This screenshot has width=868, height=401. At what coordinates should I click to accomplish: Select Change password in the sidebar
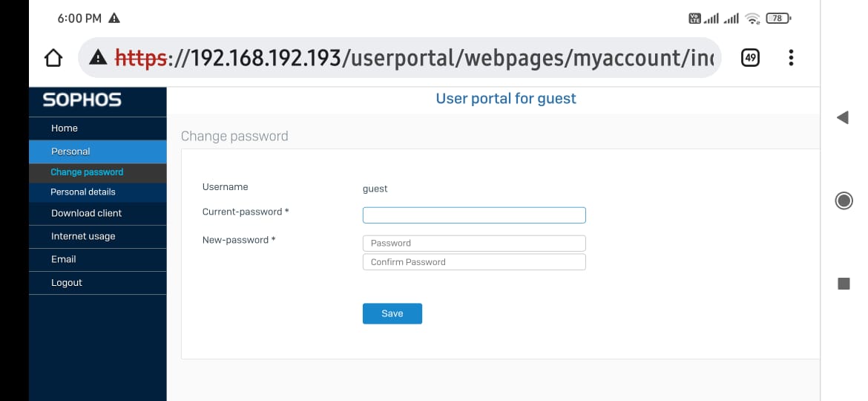point(87,172)
